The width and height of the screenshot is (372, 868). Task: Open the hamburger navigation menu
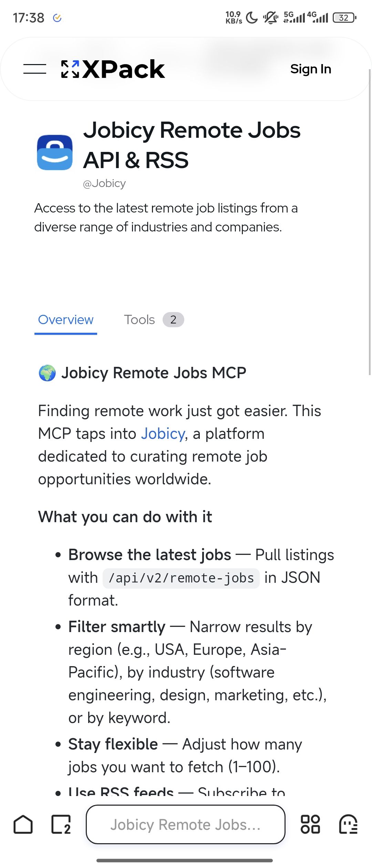(x=35, y=69)
